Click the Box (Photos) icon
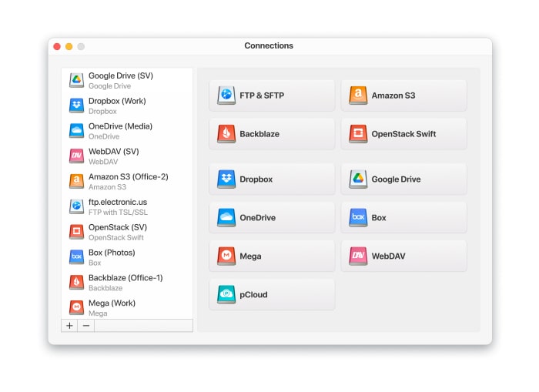 76,257
